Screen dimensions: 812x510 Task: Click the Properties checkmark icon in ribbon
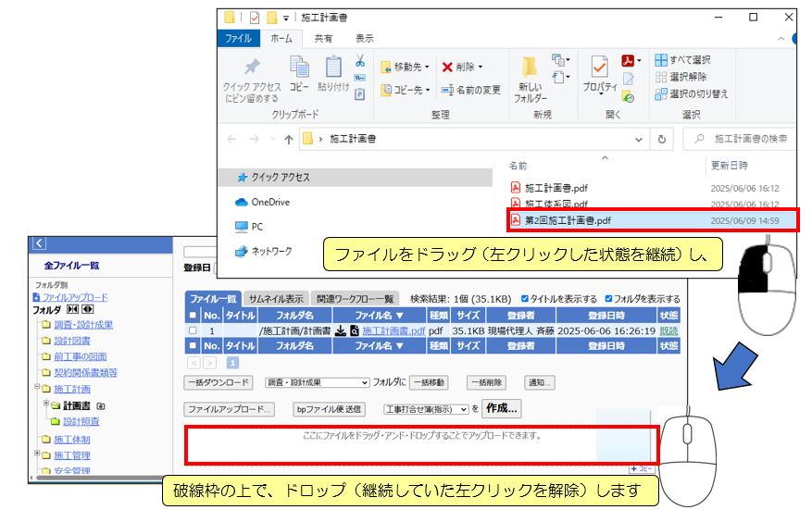(599, 70)
